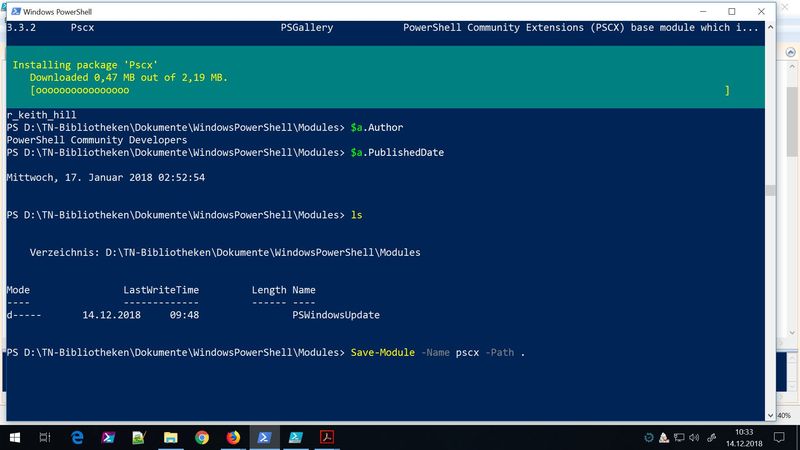Minimize the Windows PowerShell window
Image resolution: width=800 pixels, height=450 pixels.
click(x=703, y=11)
